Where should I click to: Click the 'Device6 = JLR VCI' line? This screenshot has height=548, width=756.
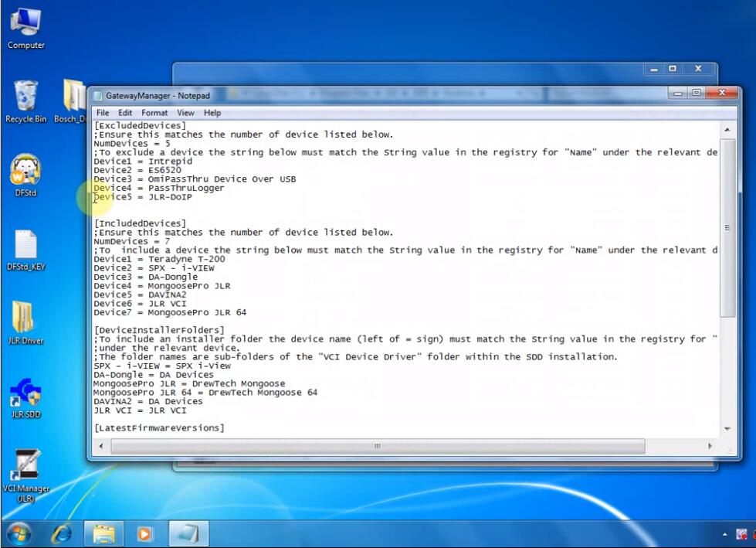[x=140, y=304]
